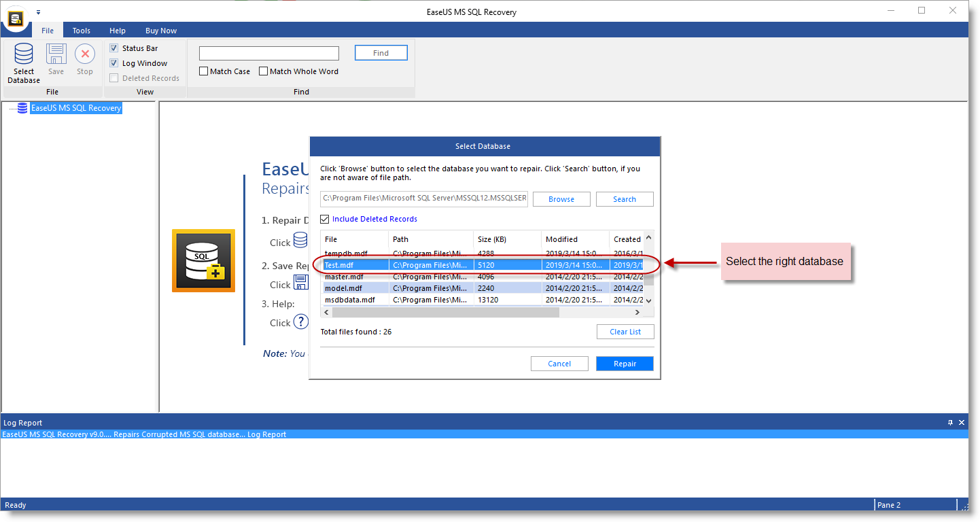980x522 pixels.
Task: Click the horizontal scrollbar left arrow
Action: 326,313
